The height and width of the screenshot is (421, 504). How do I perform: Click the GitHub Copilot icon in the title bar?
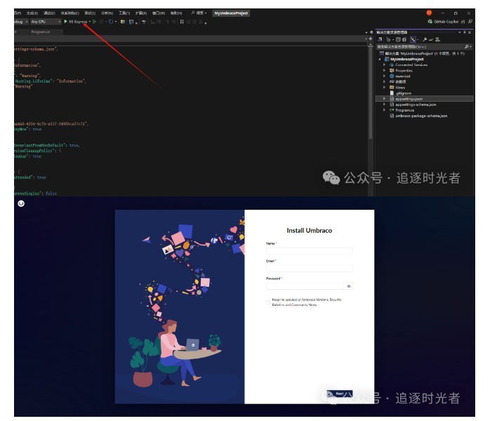point(430,22)
